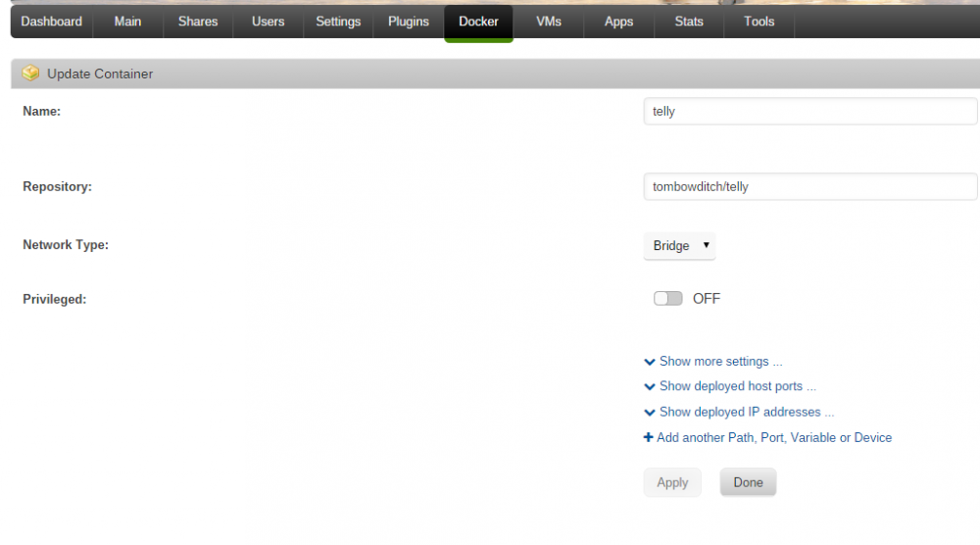Viewport: 980px width, 545px height.
Task: Open the Apps tab
Action: tap(618, 22)
